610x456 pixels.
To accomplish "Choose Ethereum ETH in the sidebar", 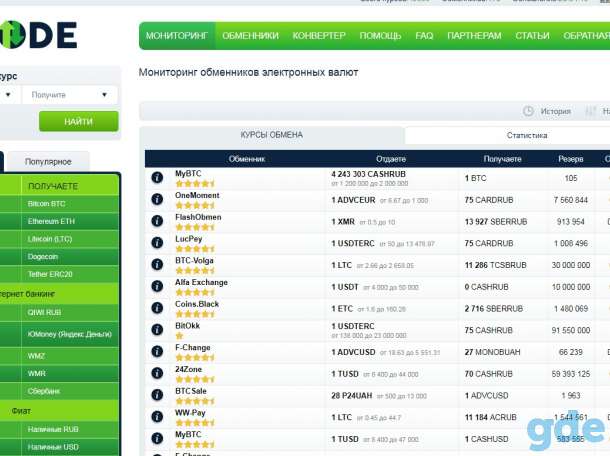I will [51, 221].
